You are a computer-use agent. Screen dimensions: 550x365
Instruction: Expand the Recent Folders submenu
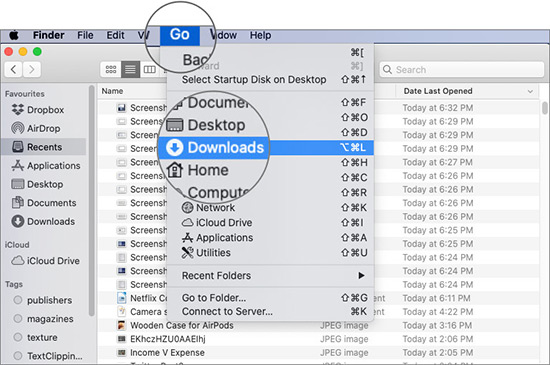270,276
